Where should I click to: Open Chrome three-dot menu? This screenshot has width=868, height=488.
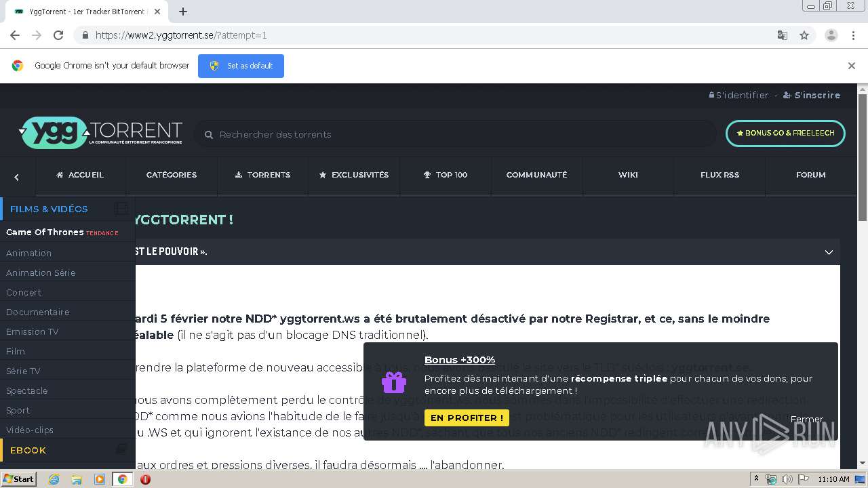point(853,35)
